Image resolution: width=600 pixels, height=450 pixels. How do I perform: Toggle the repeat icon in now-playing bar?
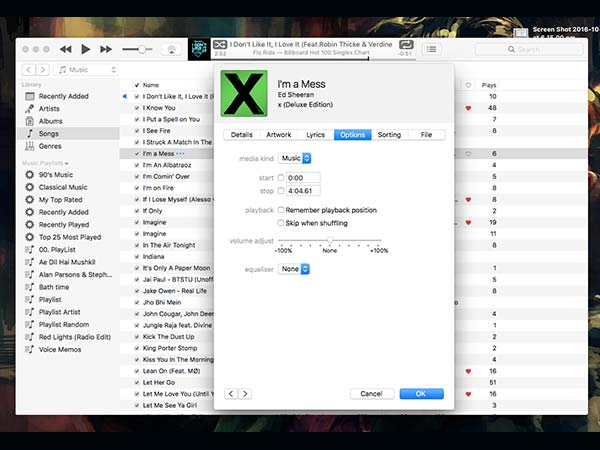click(x=406, y=44)
